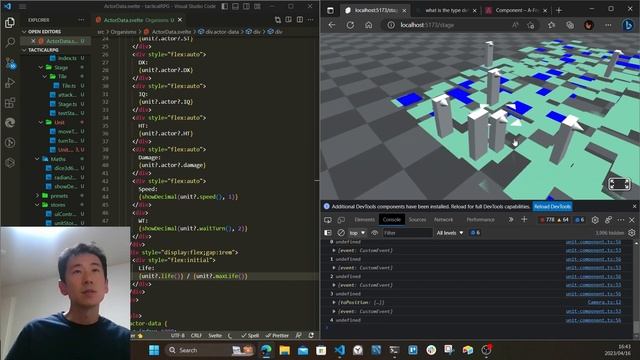
Task: Close the ActorData.svelte editor tab
Action: pos(180,20)
